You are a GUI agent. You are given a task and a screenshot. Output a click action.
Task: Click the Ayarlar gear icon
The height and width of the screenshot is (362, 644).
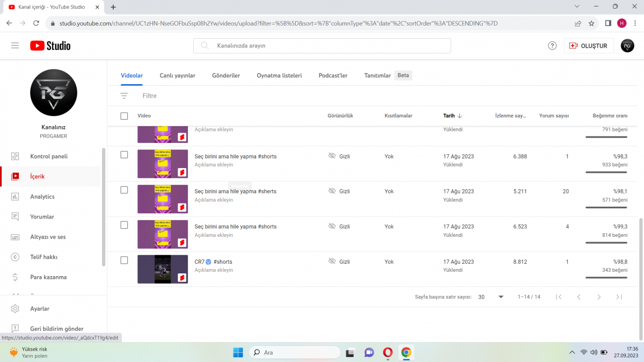click(x=15, y=309)
